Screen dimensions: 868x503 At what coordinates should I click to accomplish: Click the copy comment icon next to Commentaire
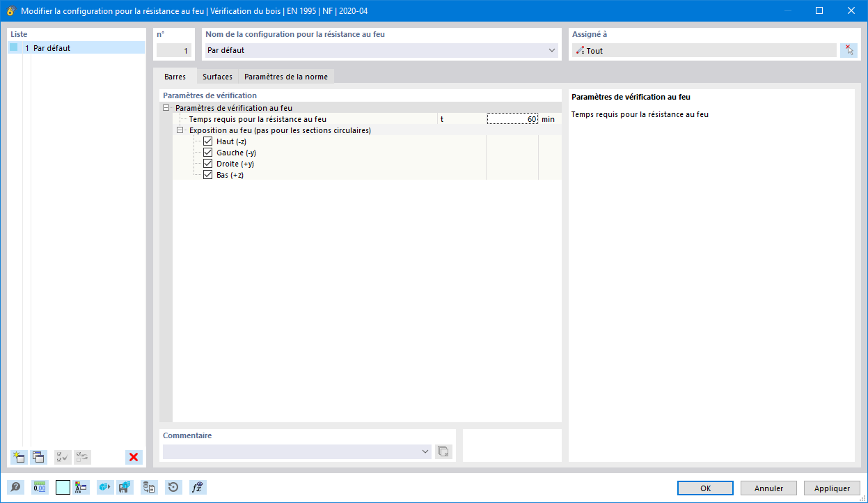point(443,451)
